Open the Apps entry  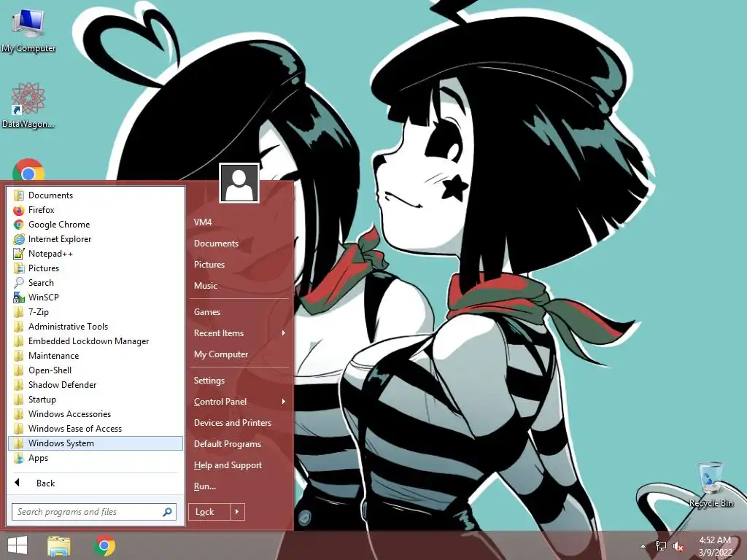(x=96, y=458)
